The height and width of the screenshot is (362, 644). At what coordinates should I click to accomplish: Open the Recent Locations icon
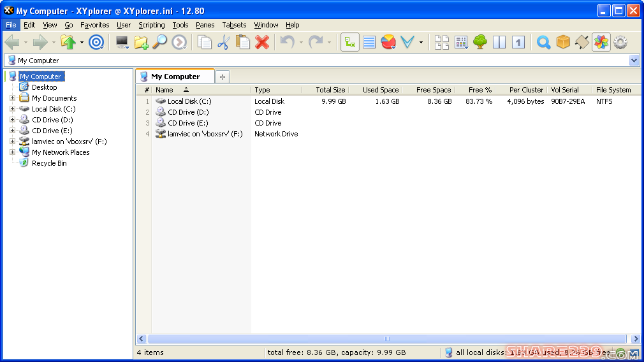click(179, 42)
